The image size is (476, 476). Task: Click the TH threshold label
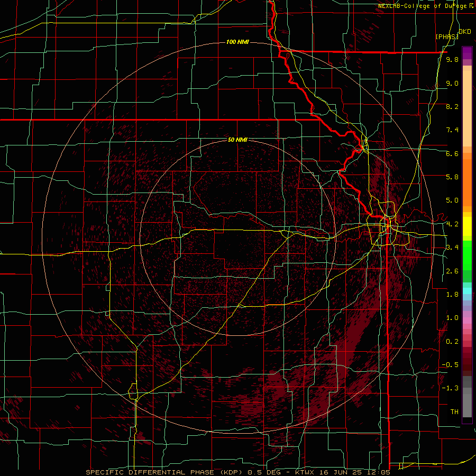coord(454,412)
